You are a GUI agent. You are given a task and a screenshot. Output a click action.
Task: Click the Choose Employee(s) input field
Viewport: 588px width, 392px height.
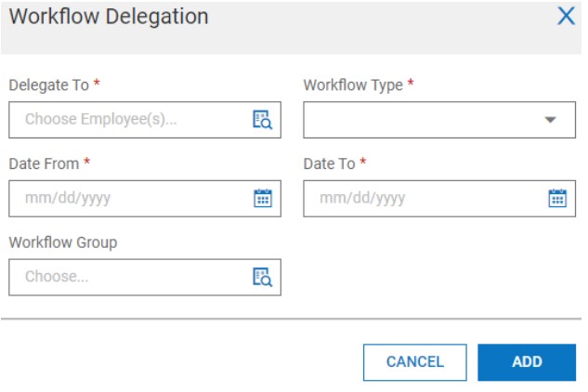tap(130, 120)
